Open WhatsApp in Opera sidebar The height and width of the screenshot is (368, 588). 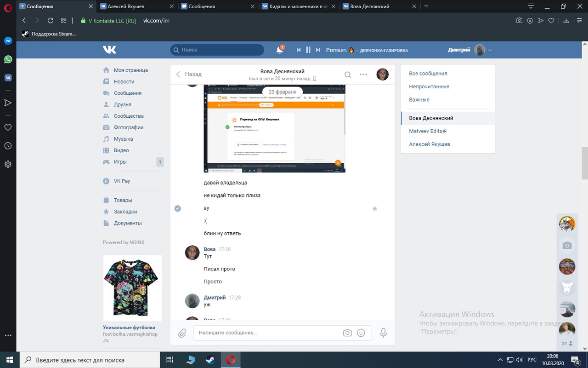[8, 59]
